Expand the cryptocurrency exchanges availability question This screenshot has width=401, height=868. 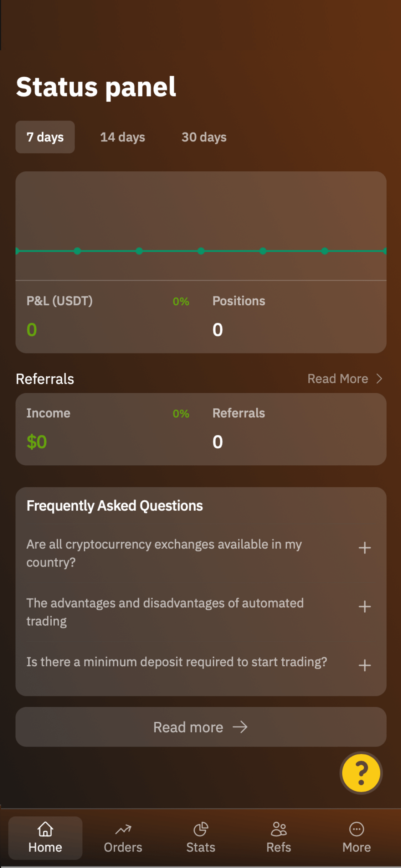[x=364, y=548]
